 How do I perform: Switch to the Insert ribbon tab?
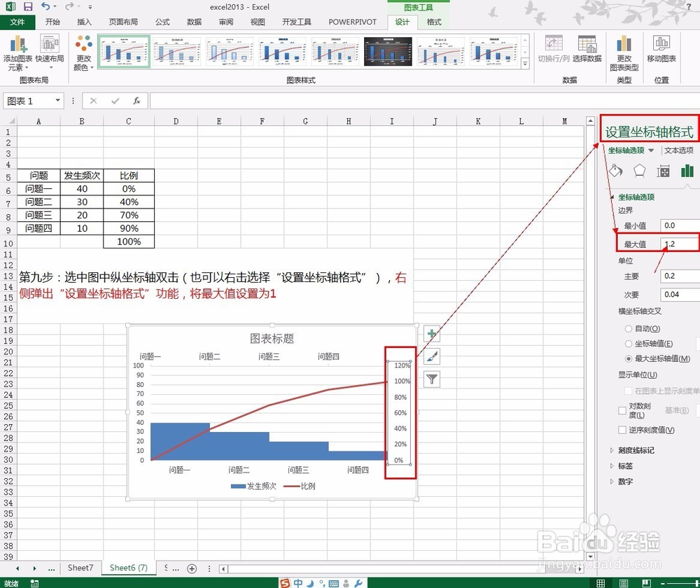point(84,22)
